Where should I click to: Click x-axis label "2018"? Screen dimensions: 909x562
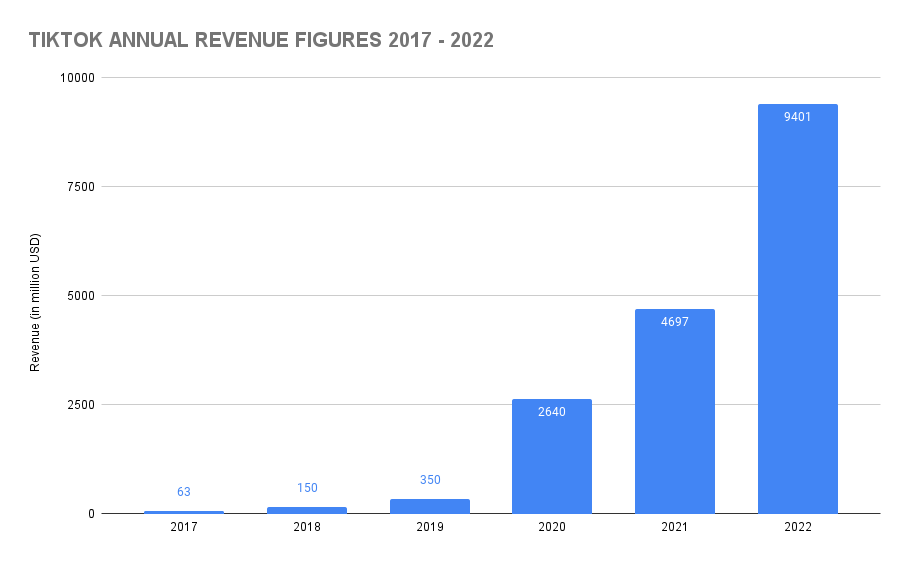point(307,527)
